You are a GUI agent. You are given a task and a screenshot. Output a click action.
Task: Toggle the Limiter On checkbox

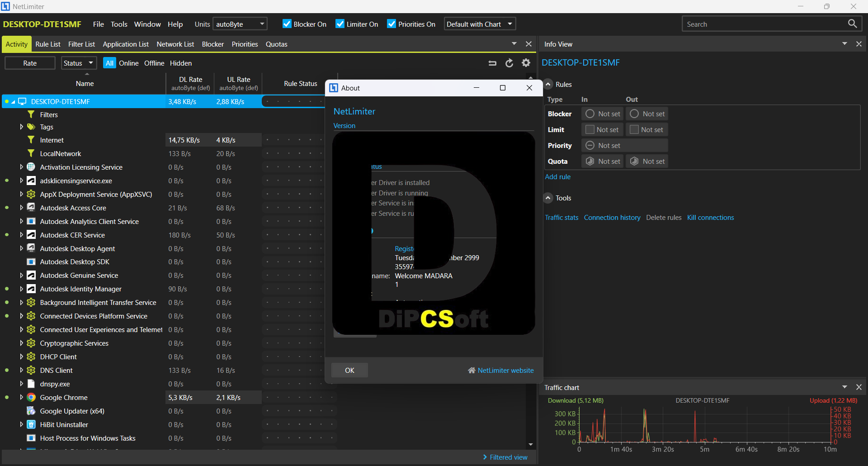pos(340,24)
